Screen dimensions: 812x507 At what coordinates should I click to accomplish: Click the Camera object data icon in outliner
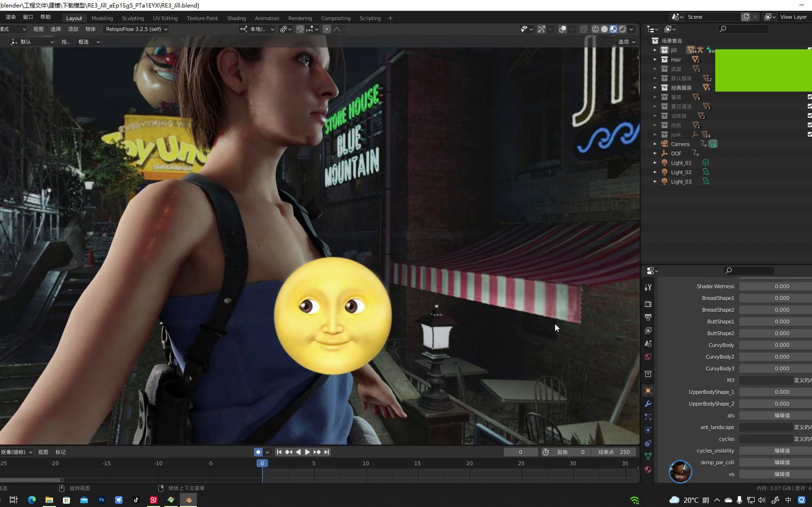click(713, 144)
